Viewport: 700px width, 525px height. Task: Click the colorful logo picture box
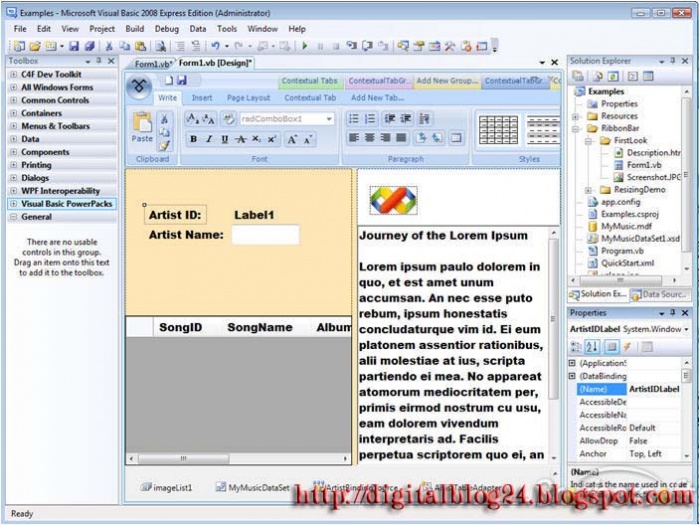tap(393, 200)
